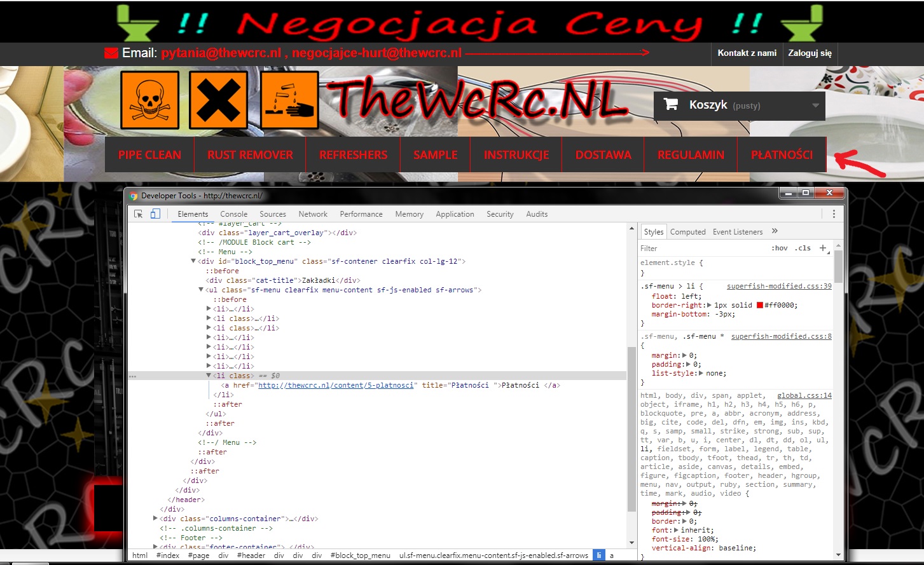Open the Security tab

[x=500, y=214]
